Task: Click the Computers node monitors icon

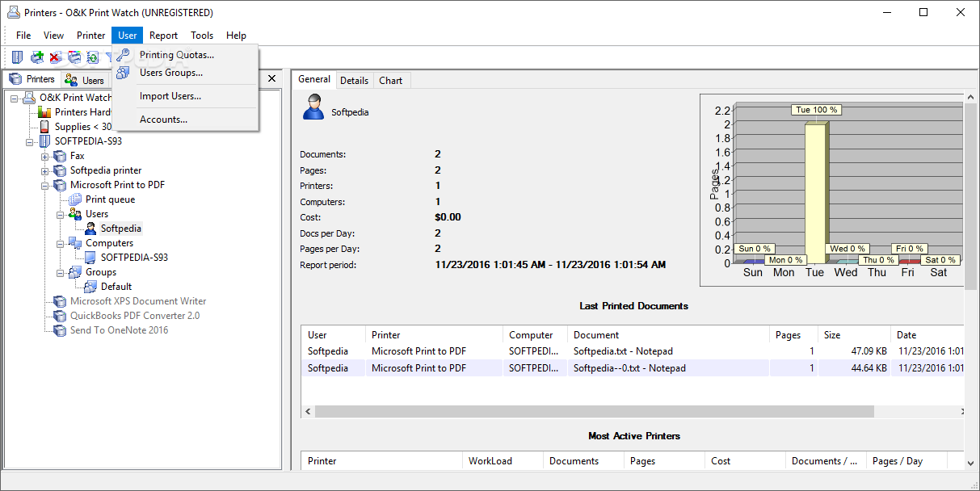Action: pos(75,243)
